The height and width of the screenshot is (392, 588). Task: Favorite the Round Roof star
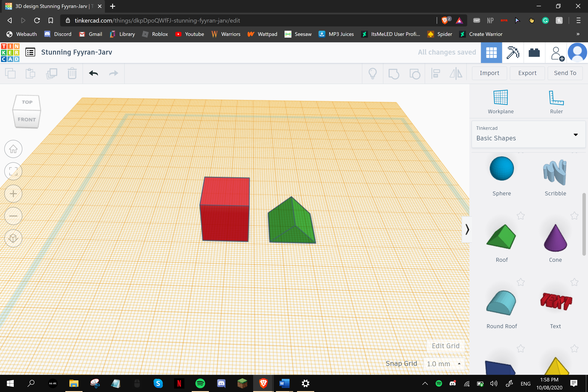(x=521, y=282)
